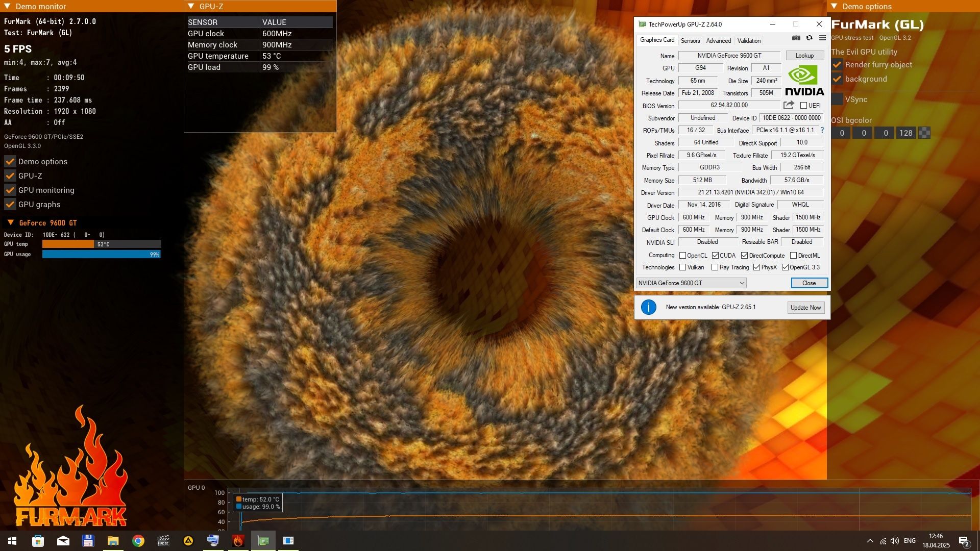Click the blue window taskbar icon

click(288, 541)
